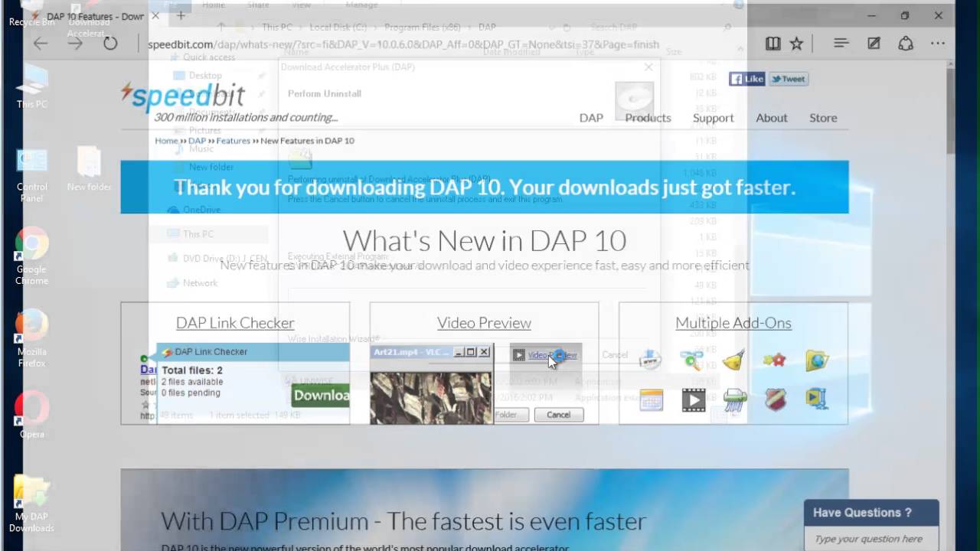Open a new browser tab with plus button
Image resolution: width=980 pixels, height=551 pixels.
coord(181,15)
